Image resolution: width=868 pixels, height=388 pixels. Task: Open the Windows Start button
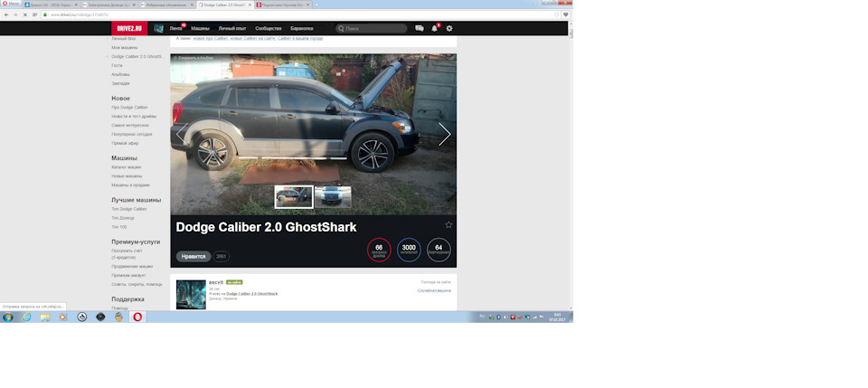coord(8,317)
